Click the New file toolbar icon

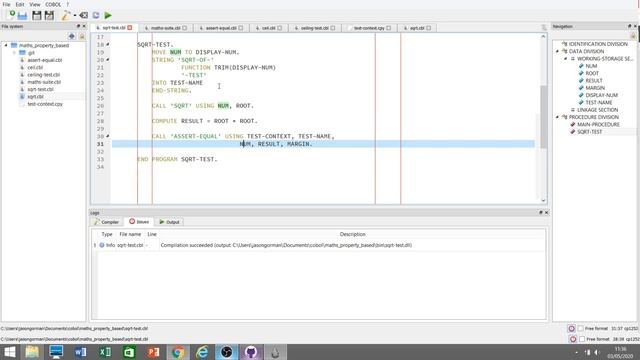[x=11, y=15]
